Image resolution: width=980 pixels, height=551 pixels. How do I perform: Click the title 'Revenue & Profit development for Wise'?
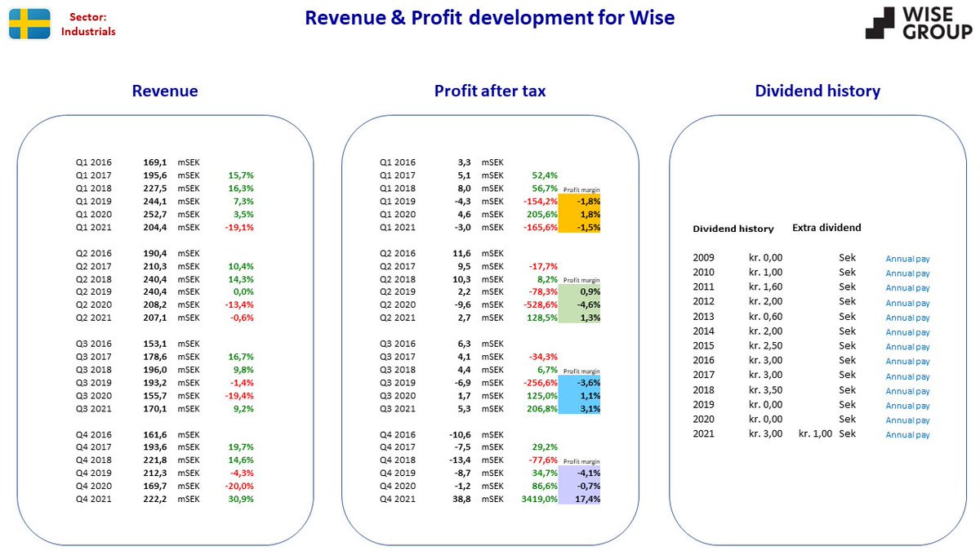tap(490, 17)
